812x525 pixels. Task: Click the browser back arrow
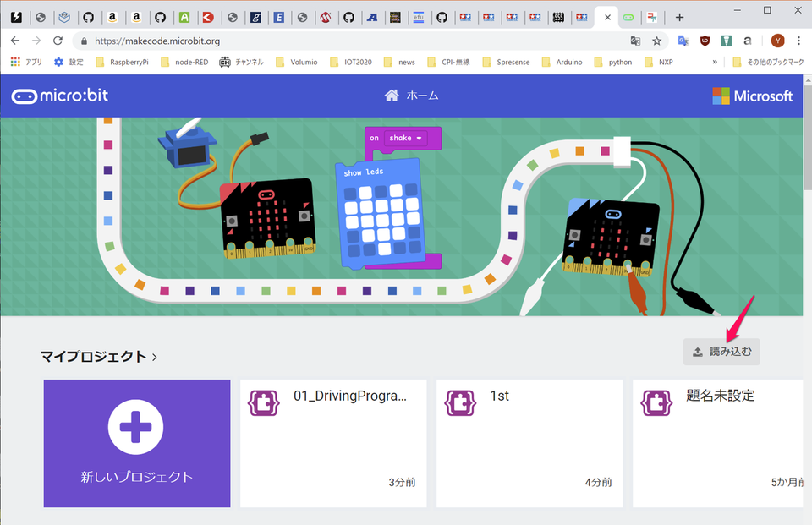15,41
